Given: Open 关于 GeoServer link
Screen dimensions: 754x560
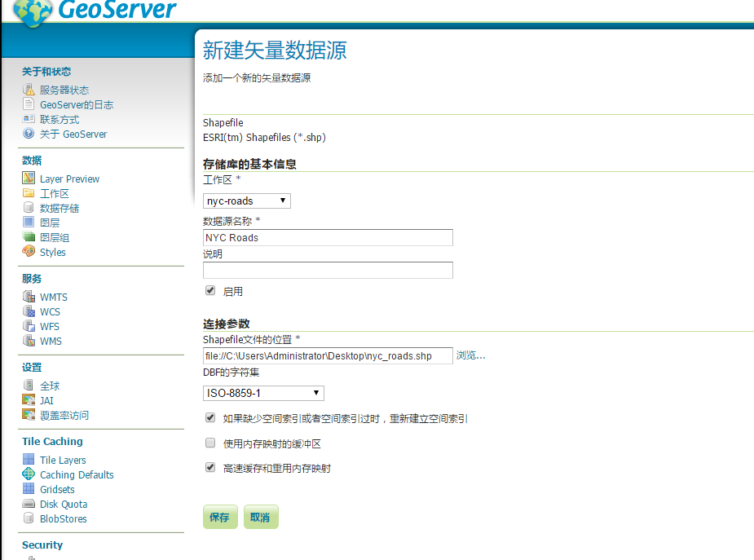Looking at the screenshot, I should tap(73, 134).
